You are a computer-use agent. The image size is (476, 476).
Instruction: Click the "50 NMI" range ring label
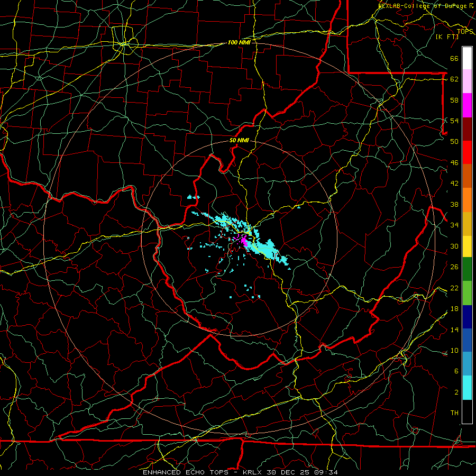point(239,140)
